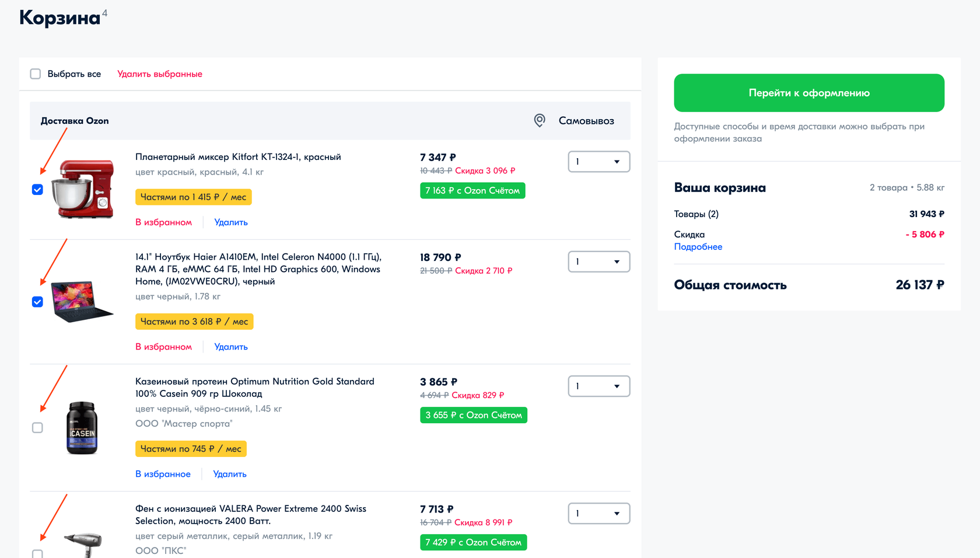Click the Доставка Ozon header text
980x558 pixels.
point(75,121)
